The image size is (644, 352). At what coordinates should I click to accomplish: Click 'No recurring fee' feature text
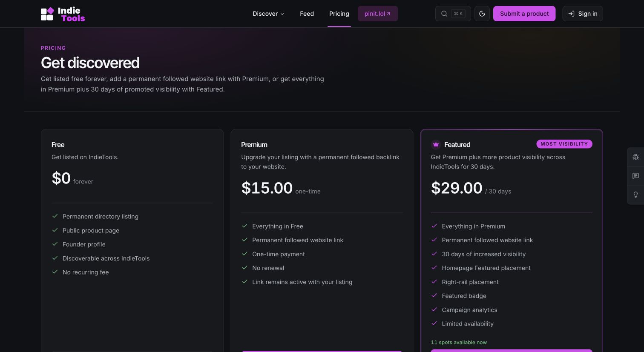coord(86,272)
